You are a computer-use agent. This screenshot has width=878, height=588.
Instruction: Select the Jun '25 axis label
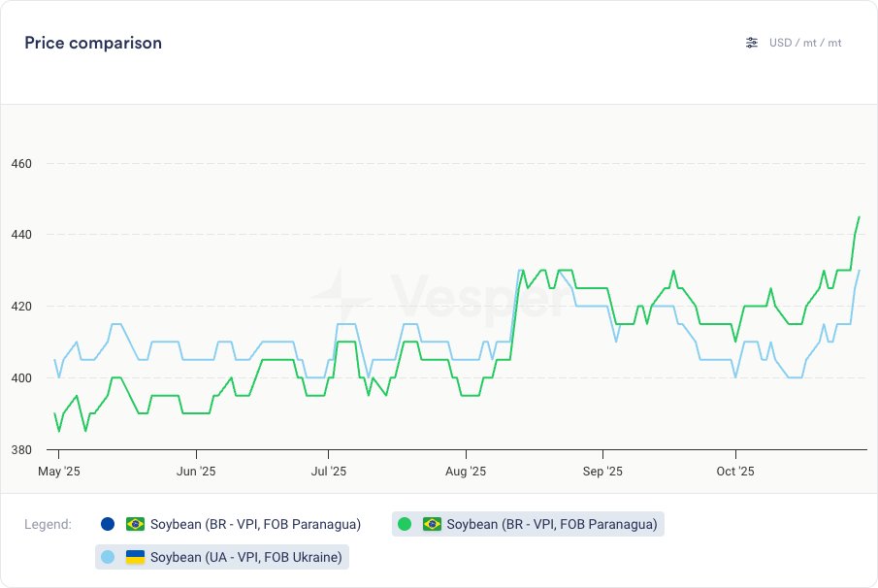click(x=196, y=472)
